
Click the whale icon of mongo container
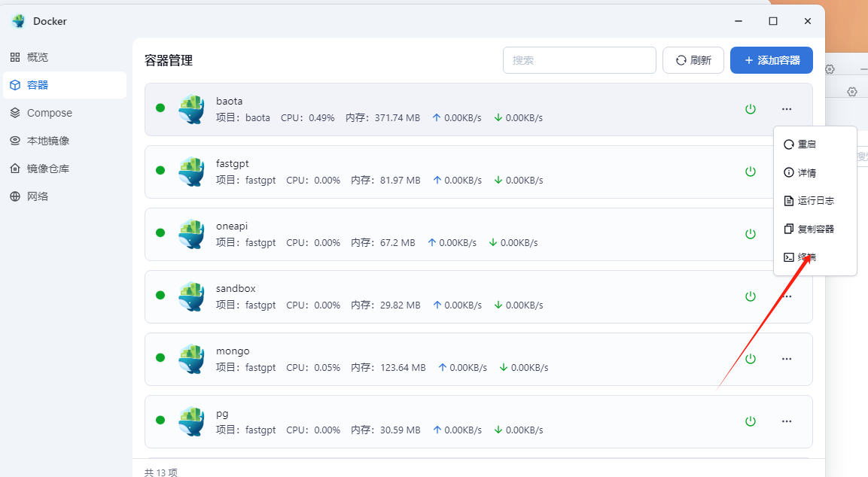click(191, 359)
